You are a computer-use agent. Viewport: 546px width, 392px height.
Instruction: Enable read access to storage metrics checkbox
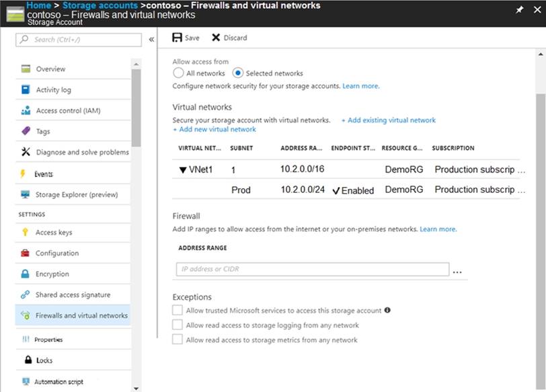pyautogui.click(x=178, y=340)
